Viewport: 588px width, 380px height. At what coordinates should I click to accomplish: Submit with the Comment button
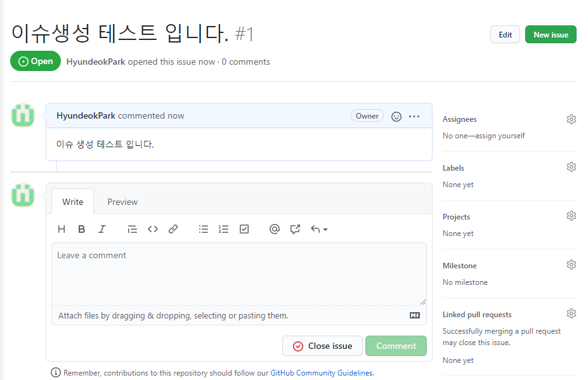[396, 346]
